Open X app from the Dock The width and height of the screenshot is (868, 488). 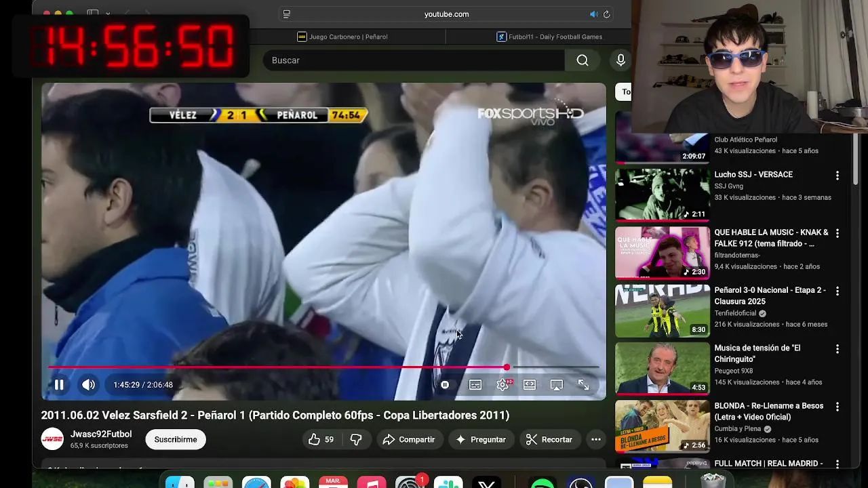coord(486,482)
